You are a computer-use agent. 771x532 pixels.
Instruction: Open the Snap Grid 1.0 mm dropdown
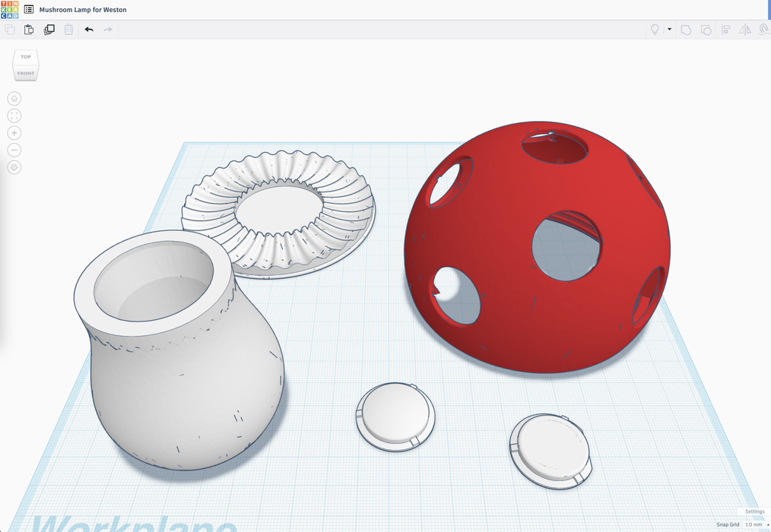click(756, 524)
